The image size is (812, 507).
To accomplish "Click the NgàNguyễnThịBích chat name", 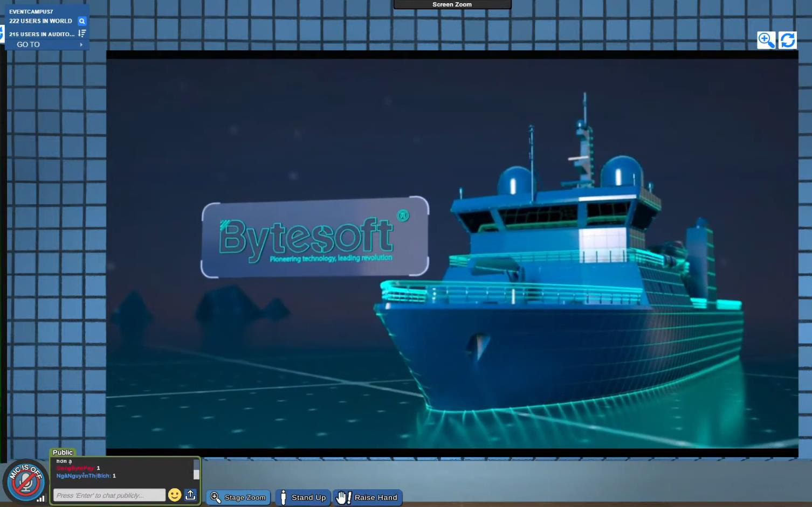I will coord(83,476).
